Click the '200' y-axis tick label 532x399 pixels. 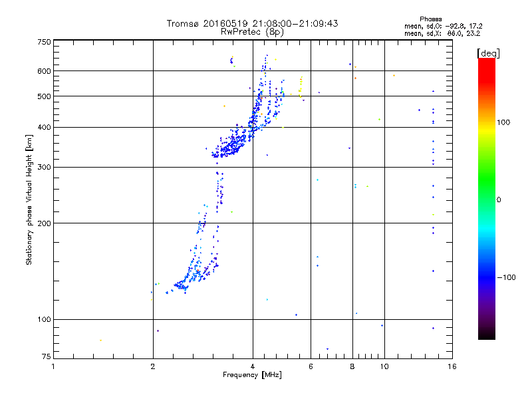[44, 223]
